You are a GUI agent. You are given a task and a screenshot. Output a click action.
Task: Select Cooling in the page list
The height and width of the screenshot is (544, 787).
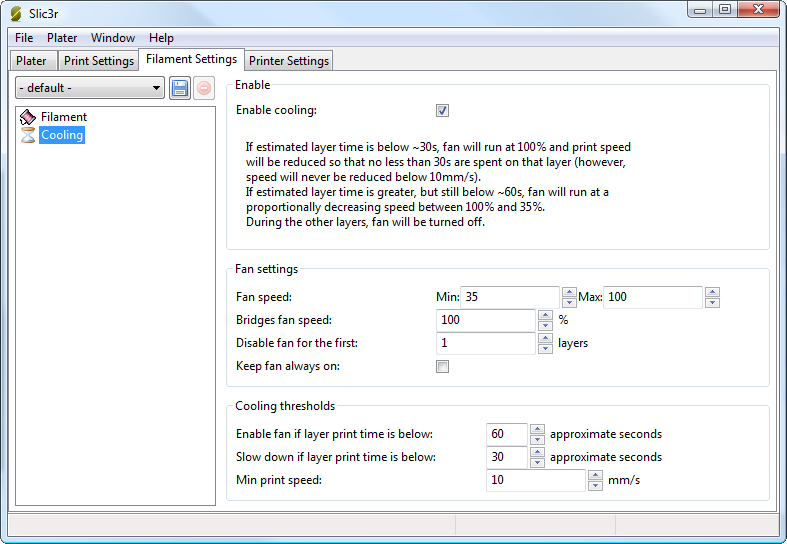[62, 135]
